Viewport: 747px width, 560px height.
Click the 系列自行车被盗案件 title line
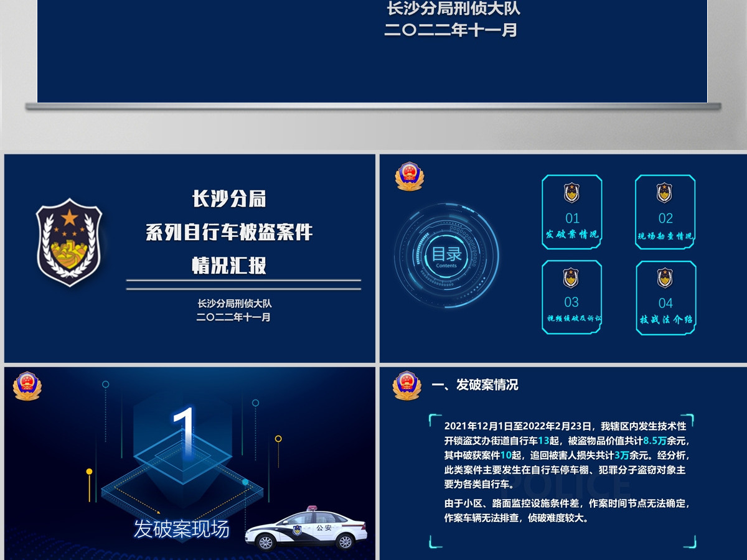[229, 233]
